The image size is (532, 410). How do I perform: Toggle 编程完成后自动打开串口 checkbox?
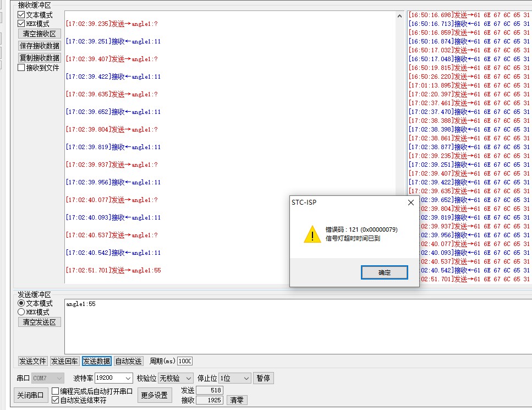pyautogui.click(x=56, y=391)
